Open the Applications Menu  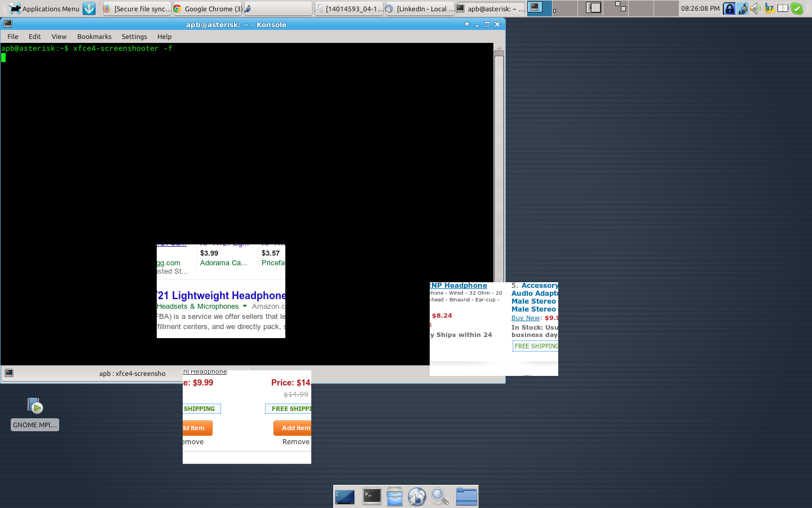click(45, 8)
